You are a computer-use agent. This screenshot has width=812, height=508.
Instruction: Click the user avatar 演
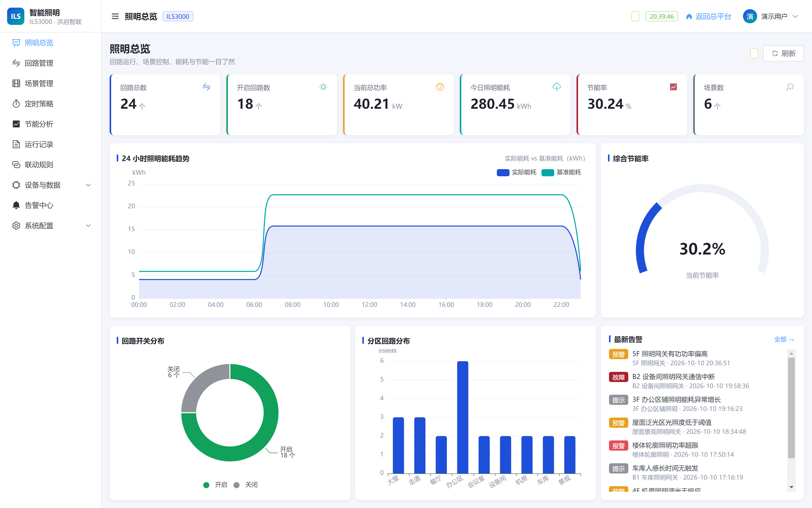pyautogui.click(x=750, y=16)
